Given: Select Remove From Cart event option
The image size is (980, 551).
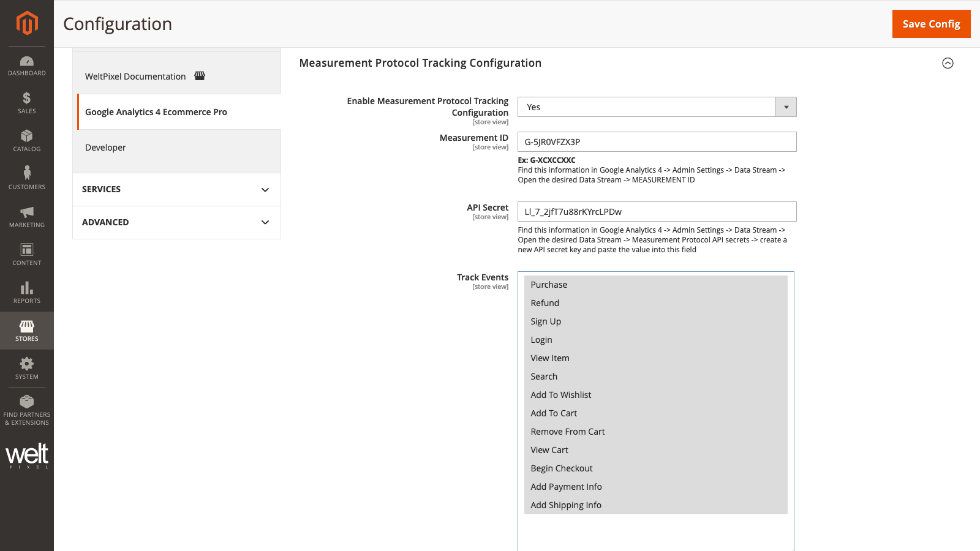Looking at the screenshot, I should tap(655, 432).
